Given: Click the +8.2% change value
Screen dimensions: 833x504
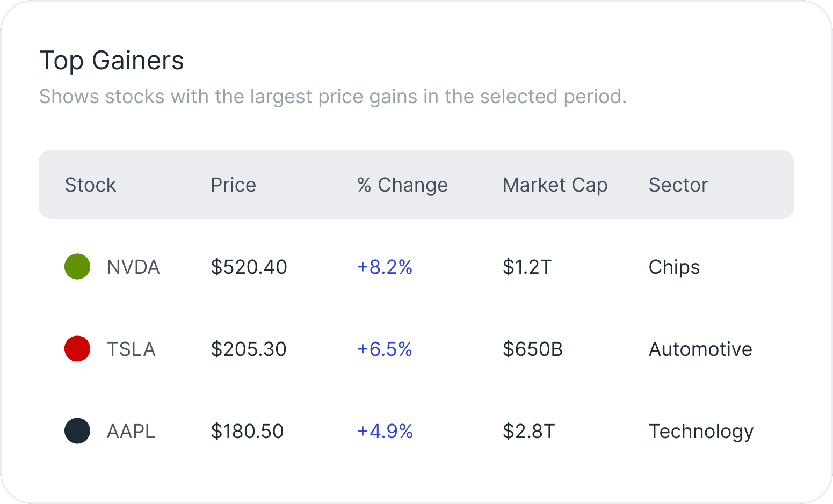Looking at the screenshot, I should coord(385,267).
